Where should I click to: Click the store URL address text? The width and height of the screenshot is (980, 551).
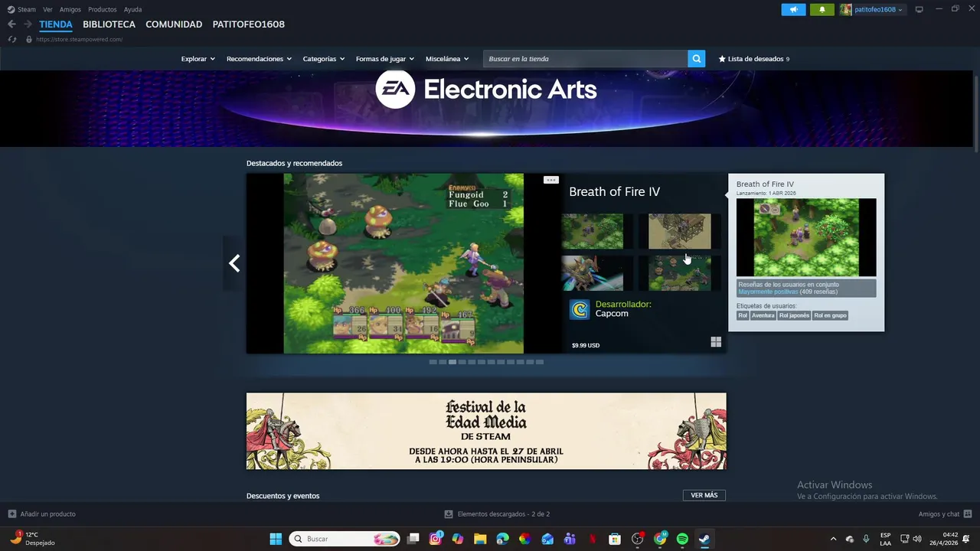[x=79, y=39]
